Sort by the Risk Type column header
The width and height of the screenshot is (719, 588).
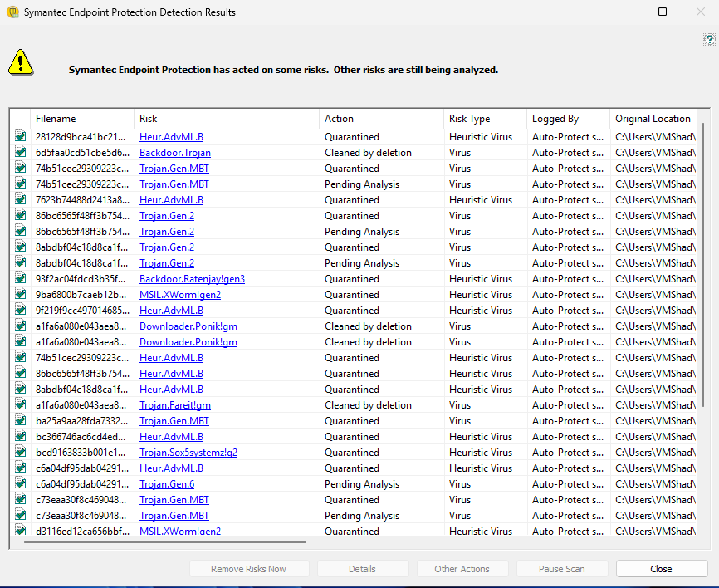(485, 119)
